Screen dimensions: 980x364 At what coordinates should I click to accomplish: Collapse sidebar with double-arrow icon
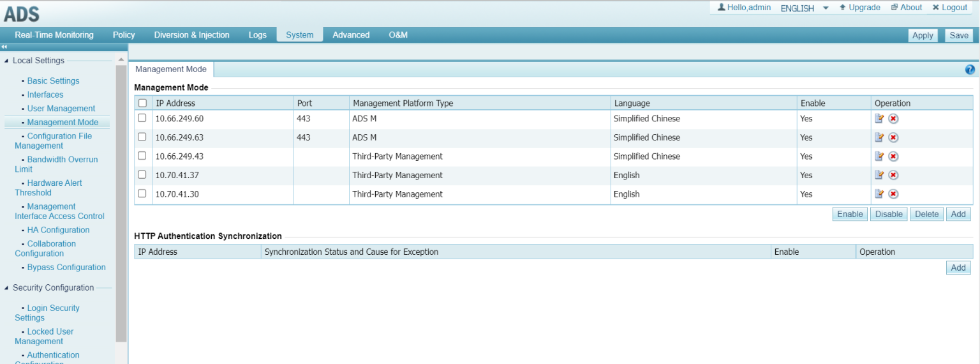point(4,47)
